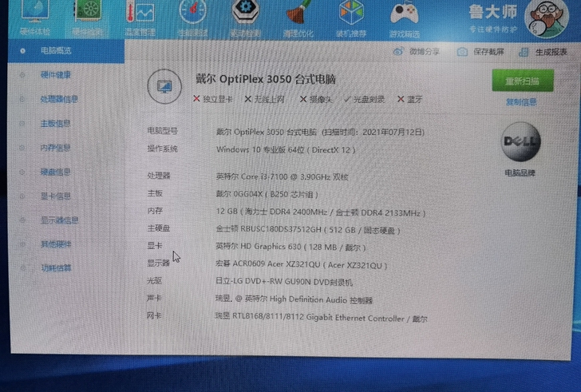The height and width of the screenshot is (392, 581).
Task: Click the Core i3-7100 processor text
Action: point(282,176)
